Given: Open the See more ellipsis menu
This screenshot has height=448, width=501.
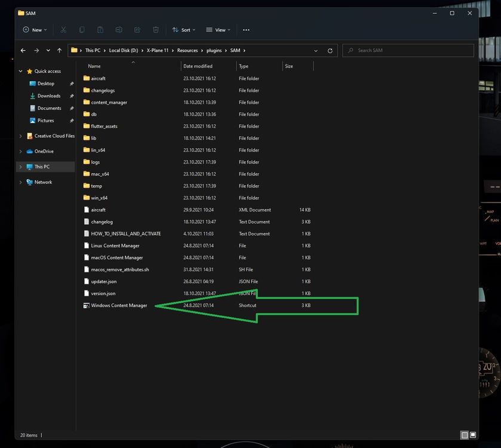Looking at the screenshot, I should (x=246, y=30).
